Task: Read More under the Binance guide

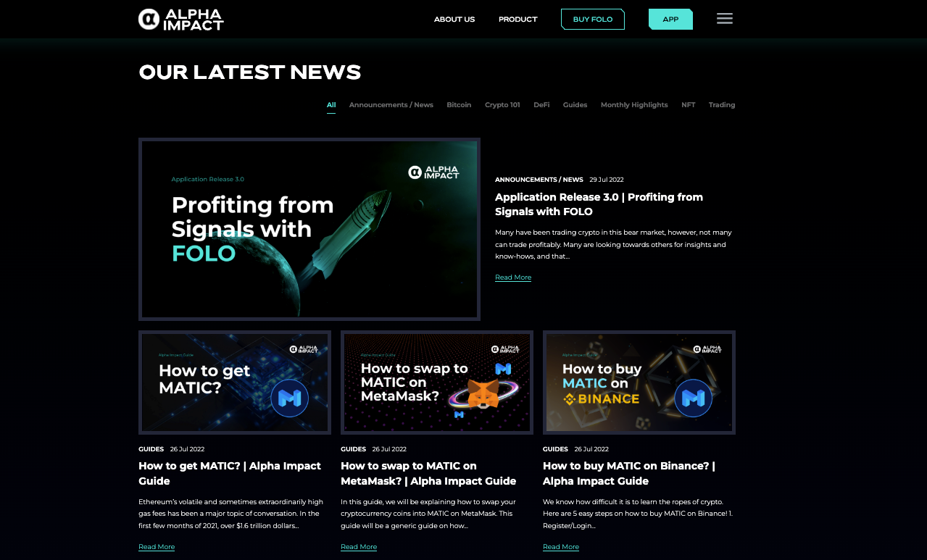Action: point(561,547)
